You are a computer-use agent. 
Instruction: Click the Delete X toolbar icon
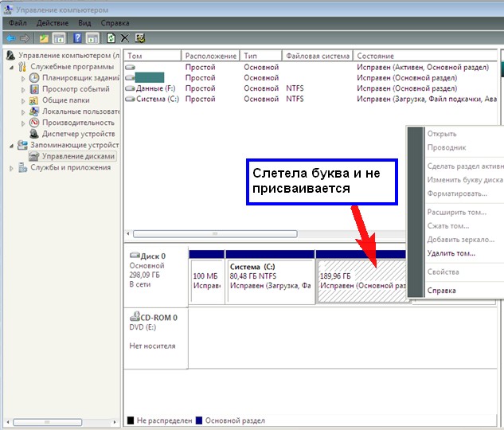pyautogui.click(x=125, y=38)
